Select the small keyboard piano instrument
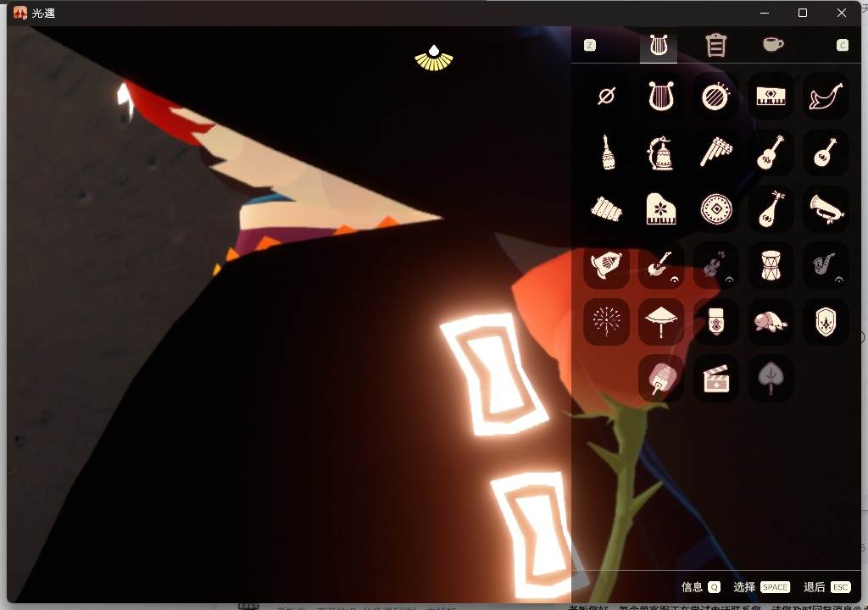Image resolution: width=868 pixels, height=610 pixels. coord(771,96)
